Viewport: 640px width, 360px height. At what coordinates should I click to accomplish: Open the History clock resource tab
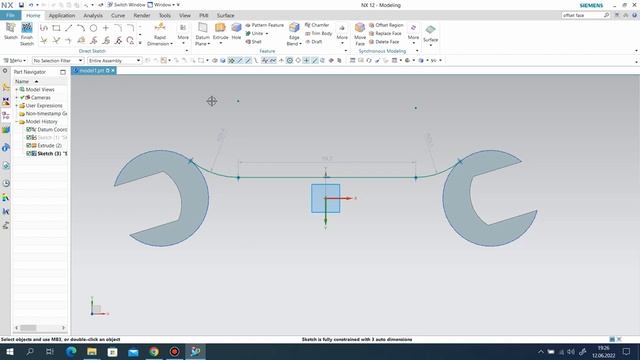coord(6,183)
